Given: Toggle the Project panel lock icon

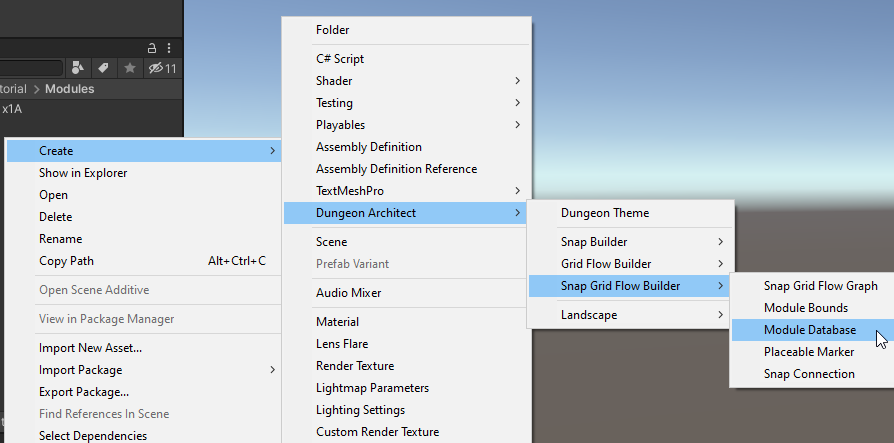Looking at the screenshot, I should pyautogui.click(x=152, y=48).
